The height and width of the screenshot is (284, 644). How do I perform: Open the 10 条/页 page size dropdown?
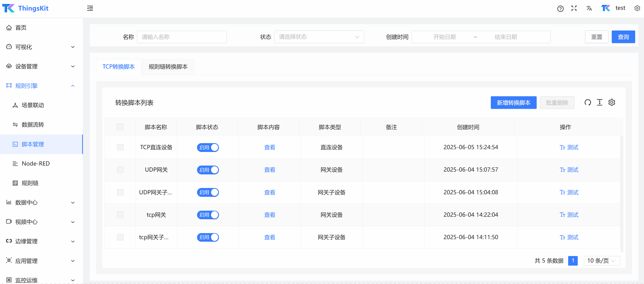point(602,261)
